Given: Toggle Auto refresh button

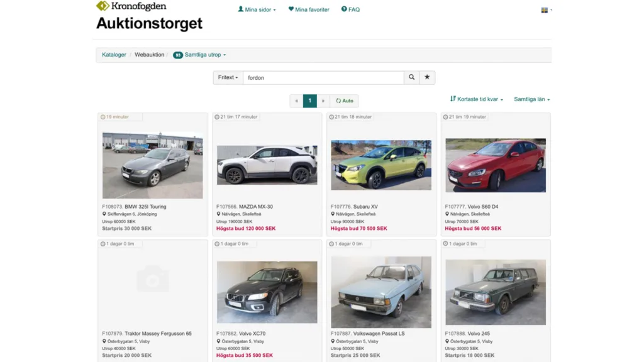Looking at the screenshot, I should click(344, 101).
